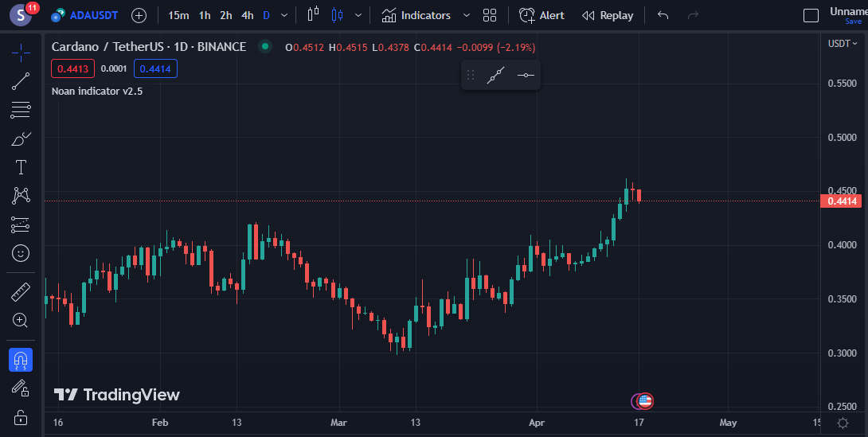This screenshot has width=868, height=437.
Task: Switch to the 1h timeframe
Action: 205,15
